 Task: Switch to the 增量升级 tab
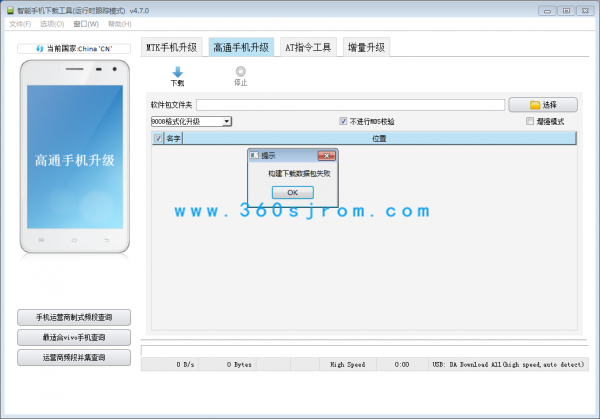pyautogui.click(x=366, y=47)
